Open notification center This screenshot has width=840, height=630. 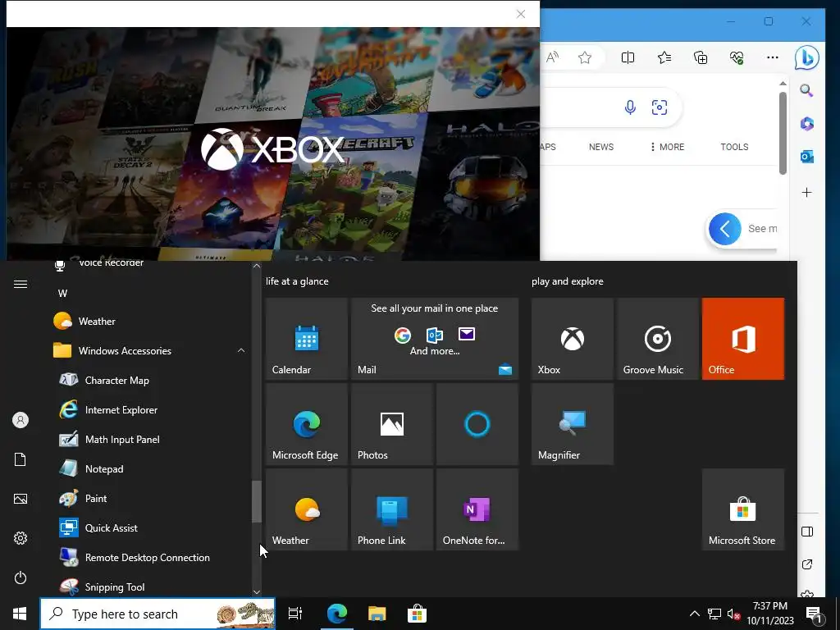(815, 614)
